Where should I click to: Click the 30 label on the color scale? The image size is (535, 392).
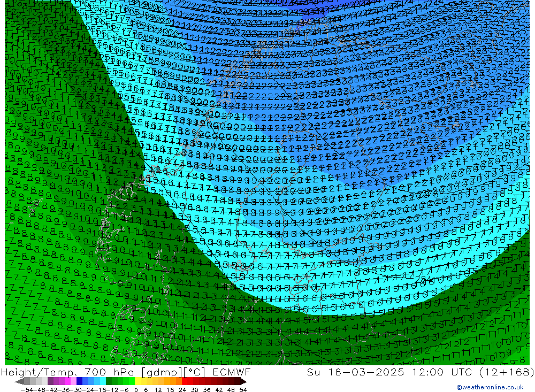coord(195,390)
